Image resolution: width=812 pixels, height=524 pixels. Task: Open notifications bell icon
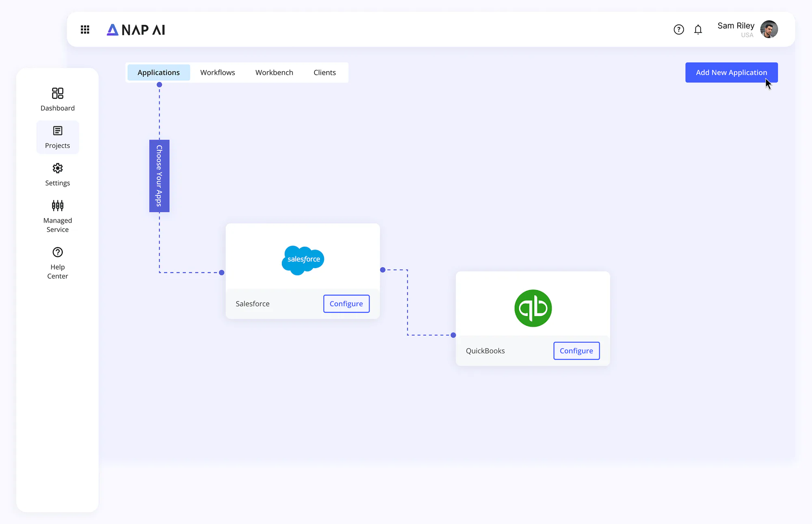click(698, 30)
